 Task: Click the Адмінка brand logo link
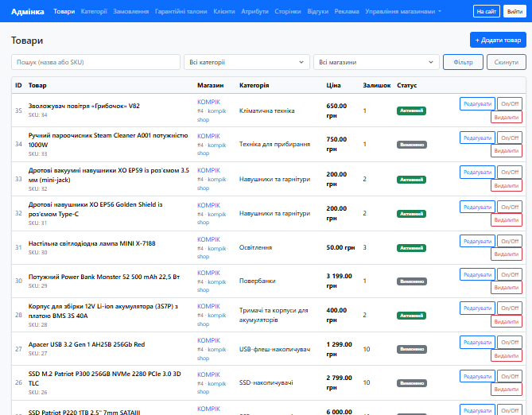point(28,12)
